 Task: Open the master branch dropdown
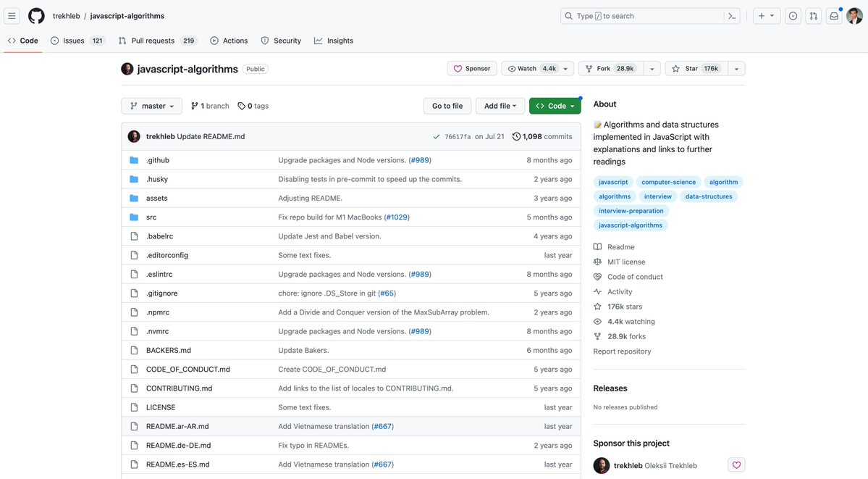tap(152, 106)
